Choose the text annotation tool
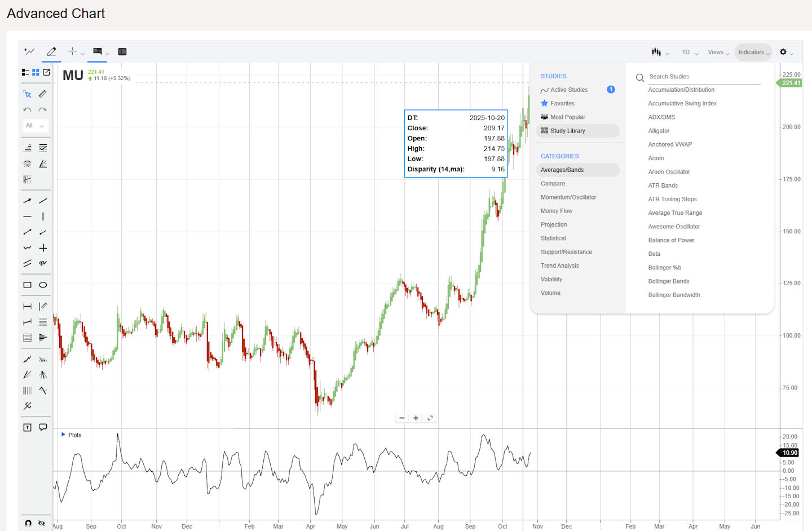 tap(27, 427)
